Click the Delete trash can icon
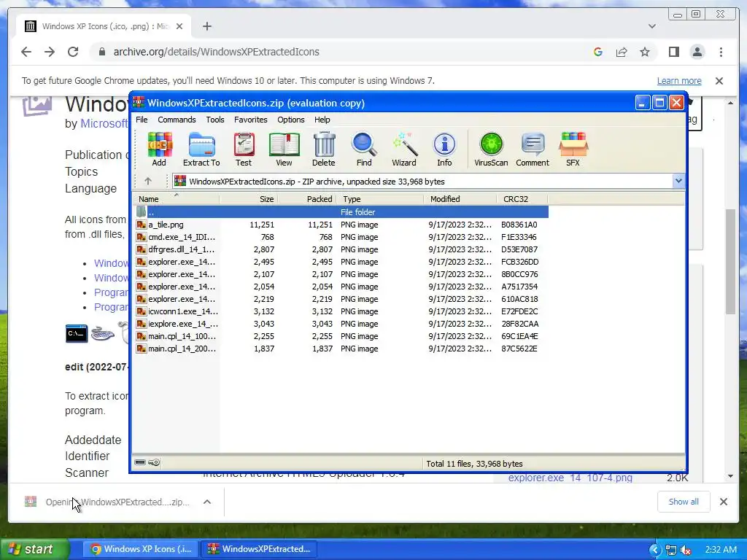 click(x=324, y=149)
